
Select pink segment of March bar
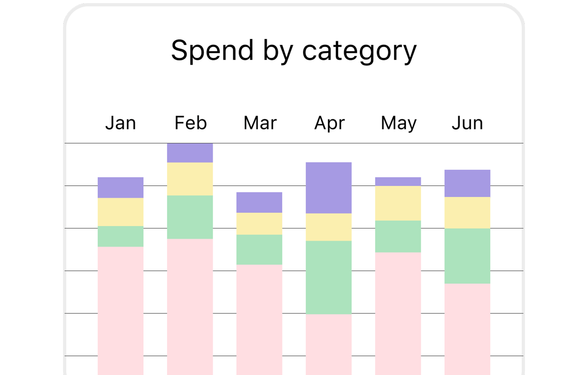click(259, 319)
